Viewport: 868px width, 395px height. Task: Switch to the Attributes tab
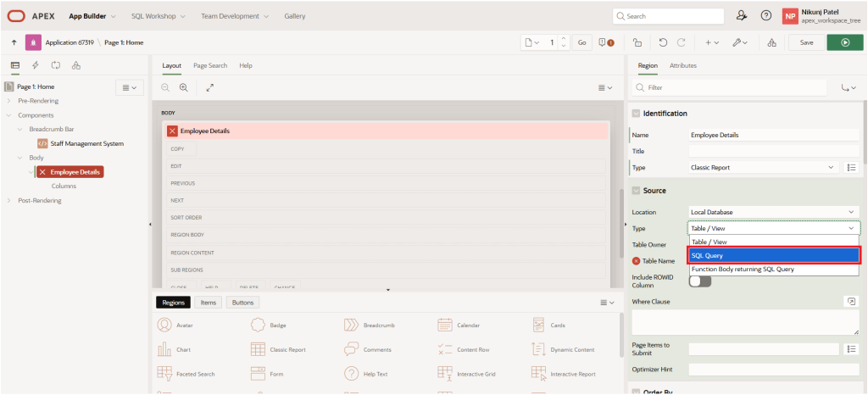click(682, 65)
